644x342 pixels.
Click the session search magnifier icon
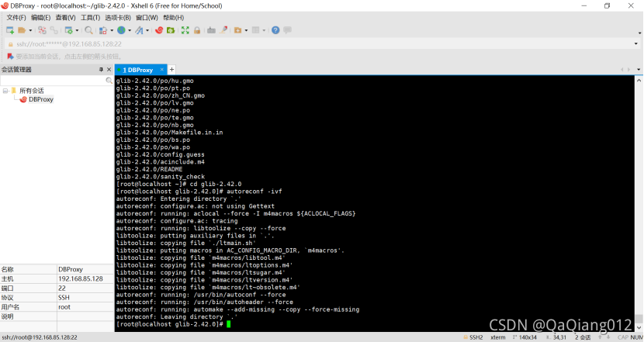[x=109, y=81]
